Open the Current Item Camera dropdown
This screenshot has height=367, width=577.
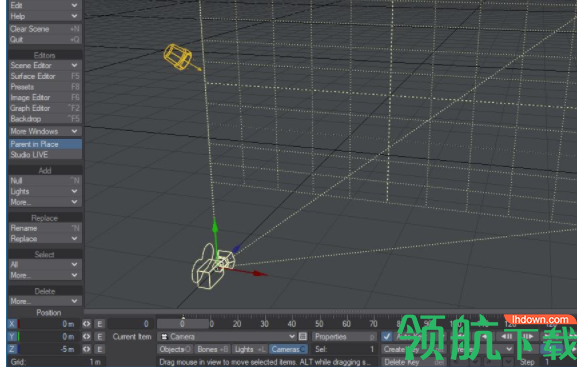(x=227, y=336)
